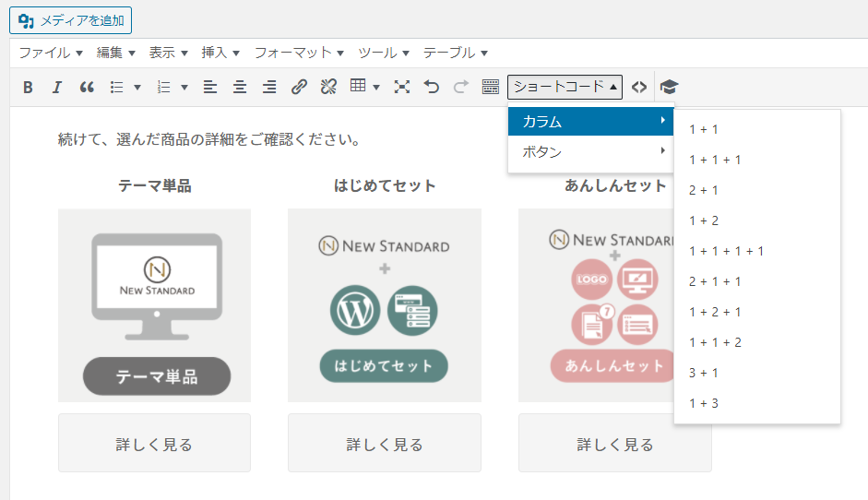Apply italic formatting
The width and height of the screenshot is (868, 500).
pyautogui.click(x=56, y=88)
